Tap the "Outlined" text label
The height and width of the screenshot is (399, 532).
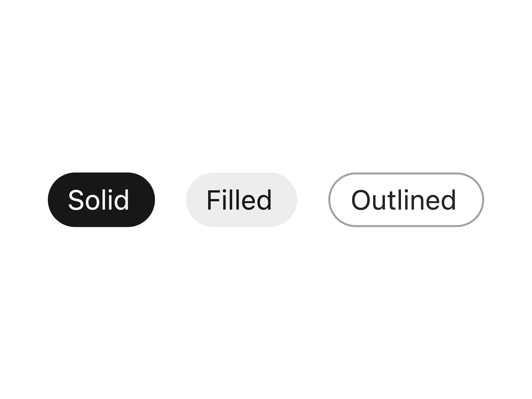[404, 200]
